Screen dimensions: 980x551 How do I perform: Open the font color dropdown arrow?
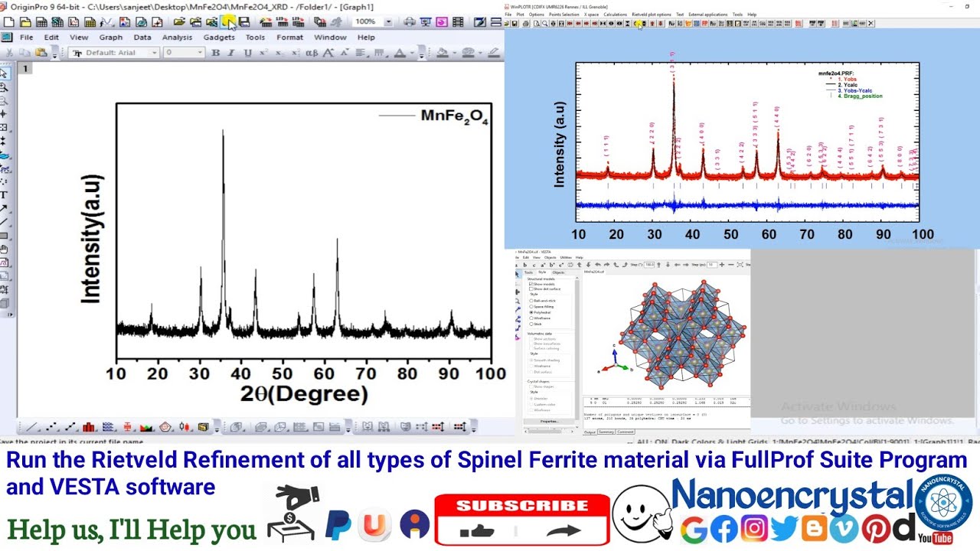click(412, 53)
